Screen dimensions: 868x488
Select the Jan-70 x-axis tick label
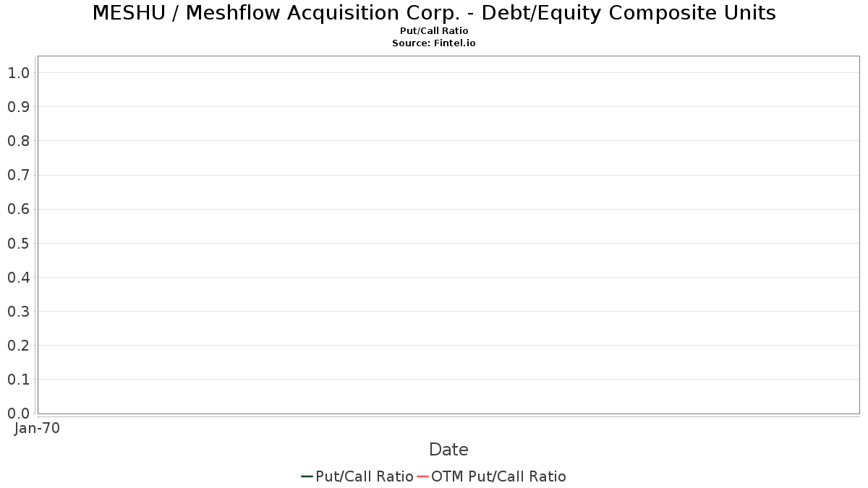point(37,428)
